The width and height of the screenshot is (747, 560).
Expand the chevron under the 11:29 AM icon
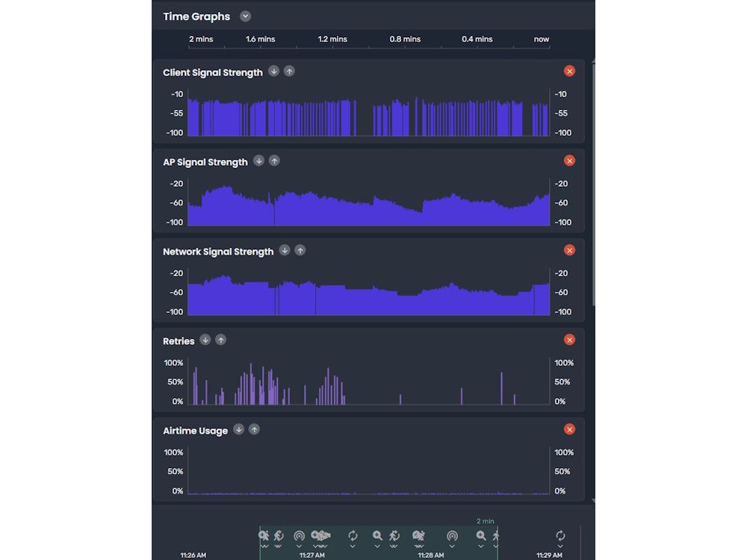560,547
